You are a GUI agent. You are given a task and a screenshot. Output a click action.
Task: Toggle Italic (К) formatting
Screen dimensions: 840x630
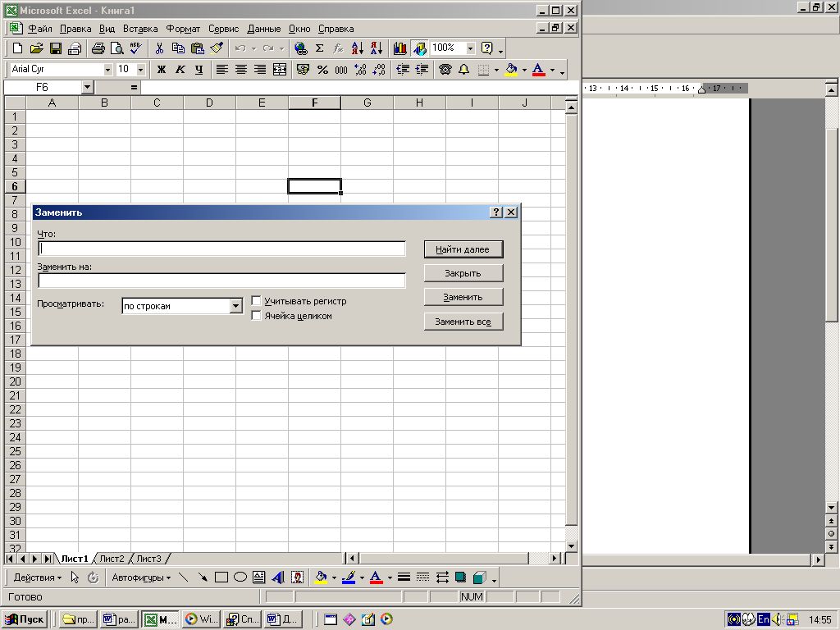pos(180,69)
